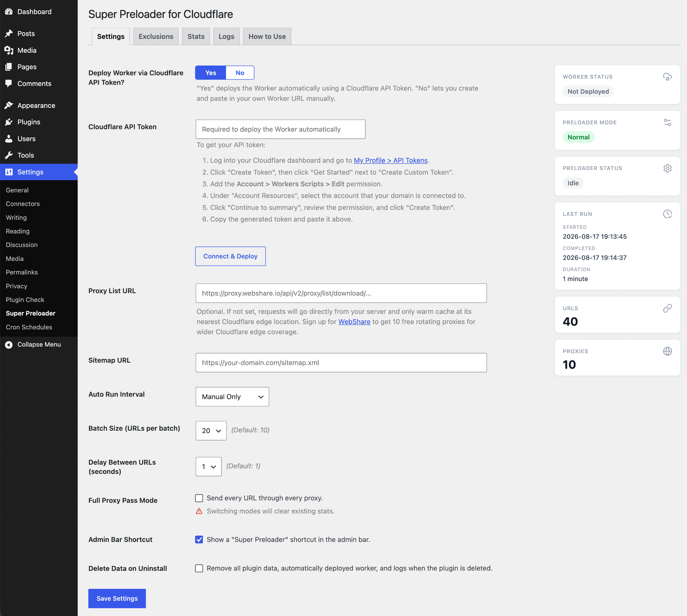Follow the My Profile > API Tokens link
Viewport: 687px width, 616px height.
click(x=391, y=160)
